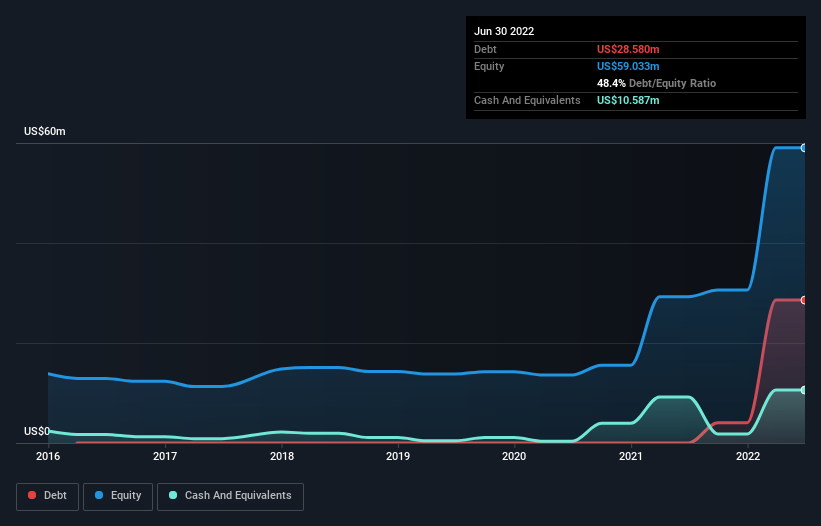Select the teal Cash endpoint marker

point(804,390)
